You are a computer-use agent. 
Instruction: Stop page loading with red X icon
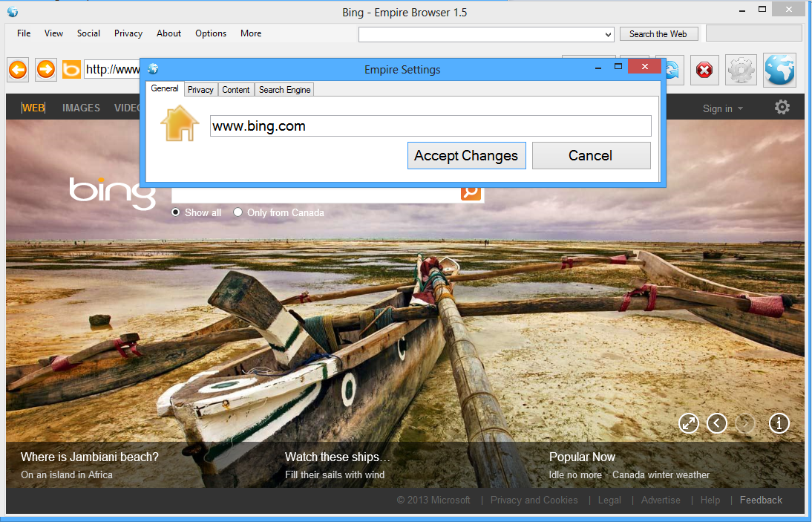[x=704, y=69]
